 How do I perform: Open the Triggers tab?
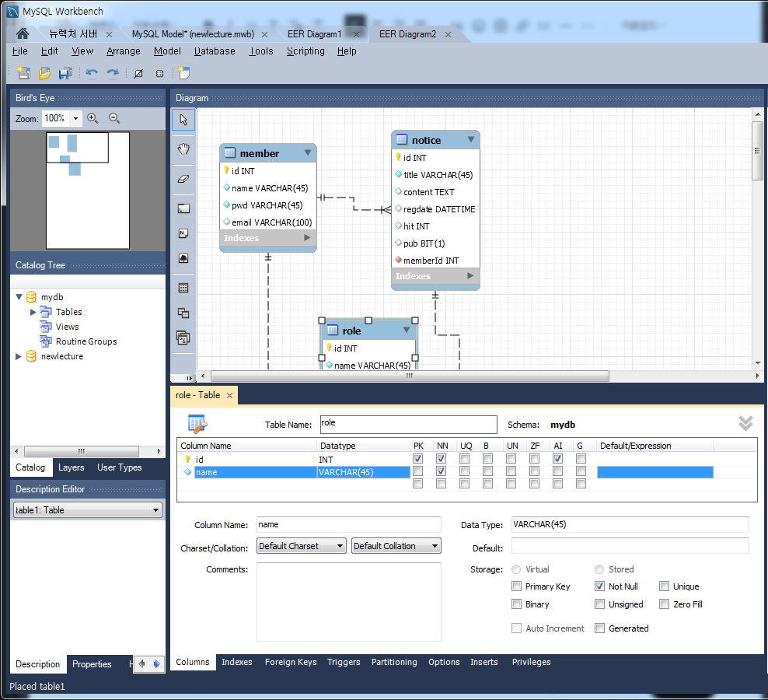[x=344, y=662]
